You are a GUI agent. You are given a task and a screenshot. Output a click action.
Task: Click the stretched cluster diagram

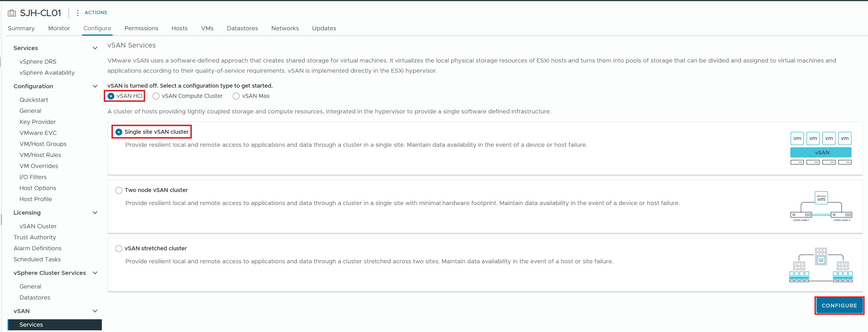pyautogui.click(x=820, y=265)
